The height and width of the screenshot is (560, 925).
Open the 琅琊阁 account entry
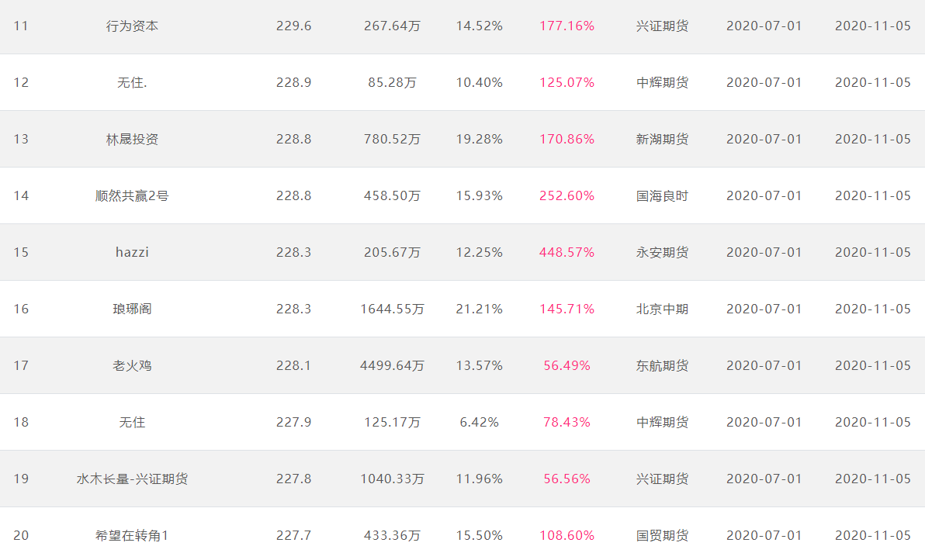coord(132,309)
